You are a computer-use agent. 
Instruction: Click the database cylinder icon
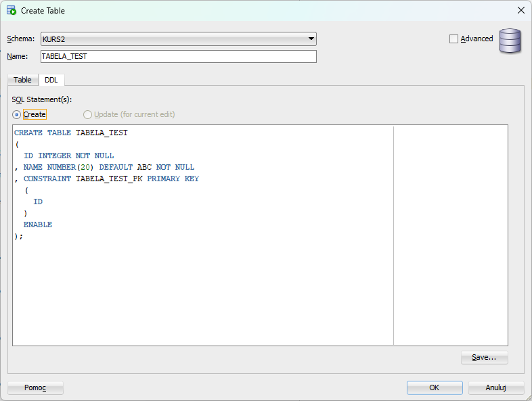tap(510, 41)
